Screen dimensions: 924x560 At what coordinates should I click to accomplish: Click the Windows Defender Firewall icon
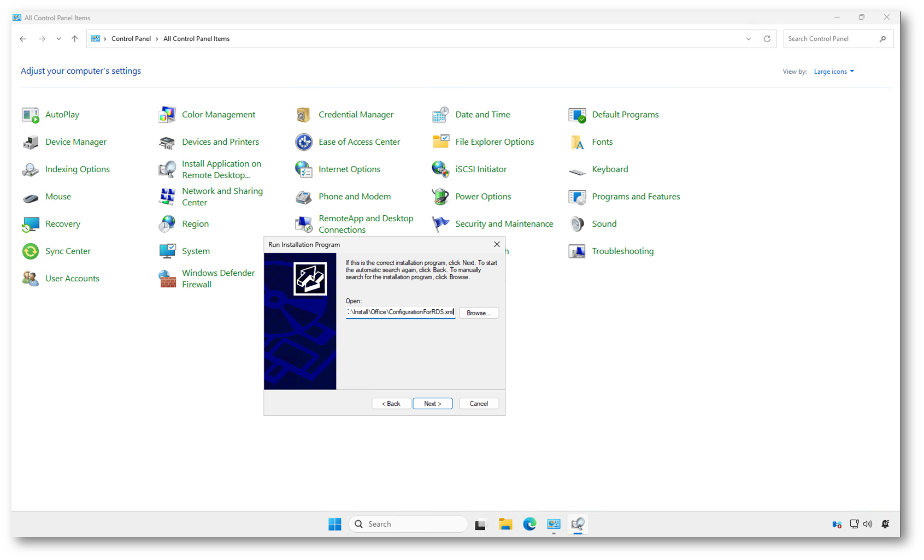pos(167,279)
